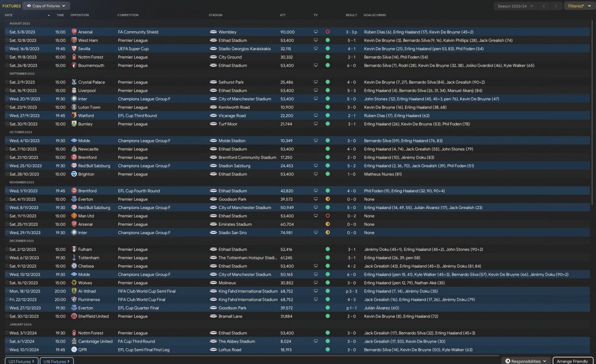Open the Responsibilities dropdown
This screenshot has width=596, height=364.
coord(526,361)
